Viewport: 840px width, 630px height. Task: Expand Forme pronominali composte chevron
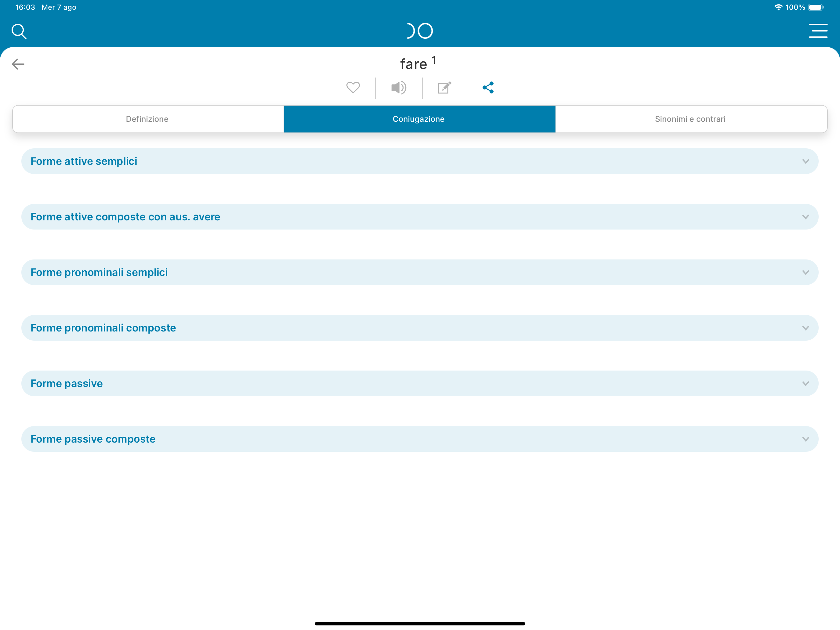click(x=806, y=328)
